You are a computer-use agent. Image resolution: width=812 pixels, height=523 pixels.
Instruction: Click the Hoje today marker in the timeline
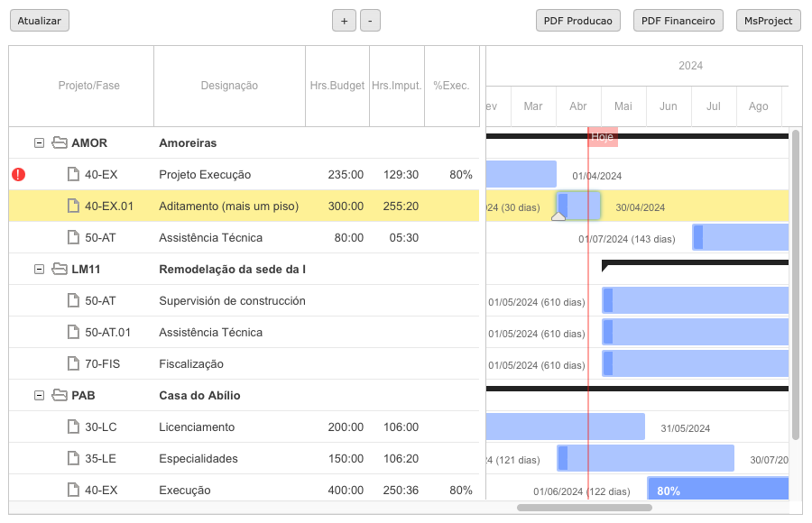[x=603, y=137]
